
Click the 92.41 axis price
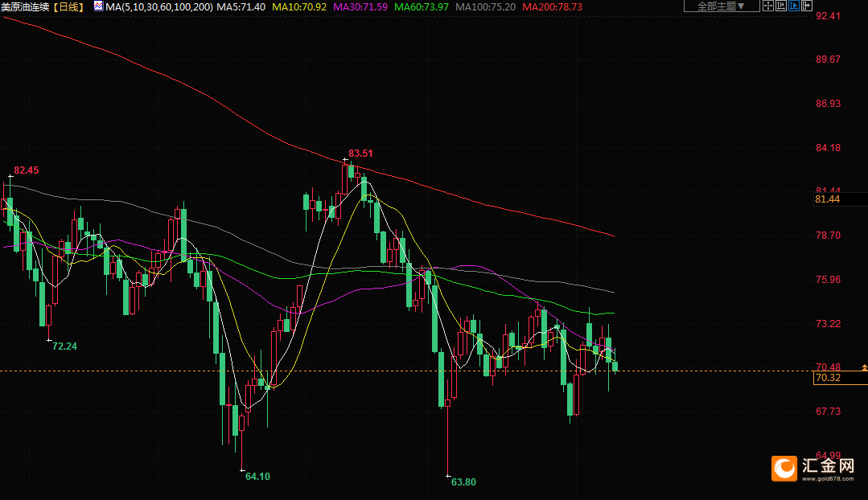[828, 16]
